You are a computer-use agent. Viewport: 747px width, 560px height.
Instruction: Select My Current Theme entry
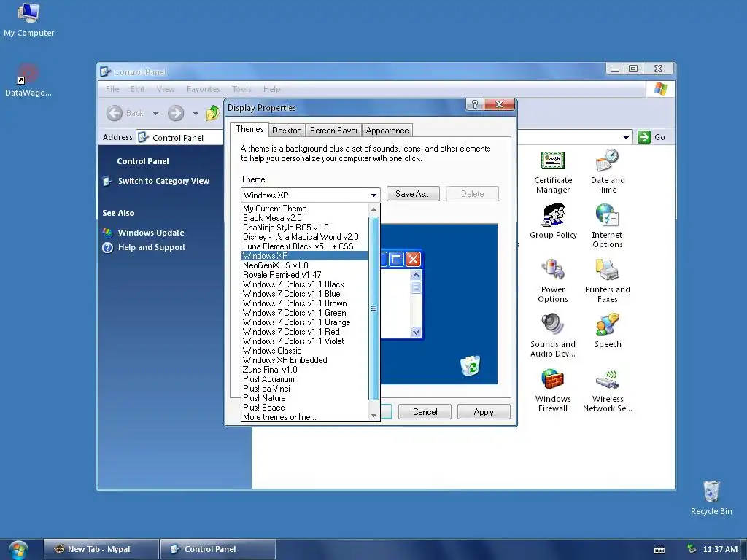pos(304,209)
